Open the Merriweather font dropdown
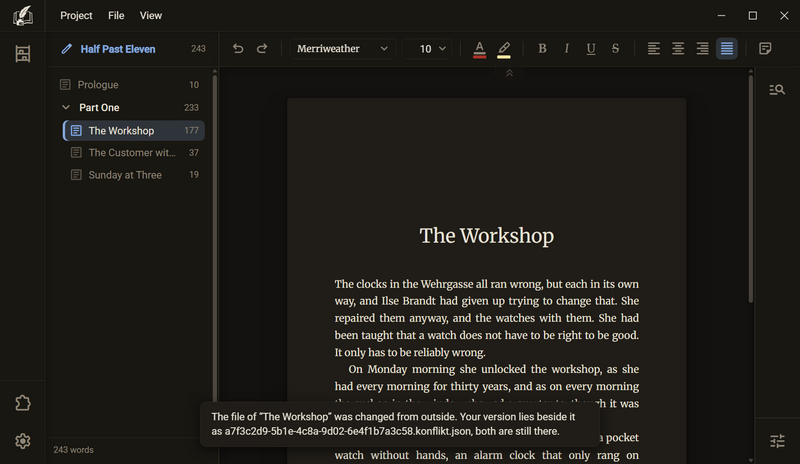Screen dimensions: 800x464 point(342,48)
